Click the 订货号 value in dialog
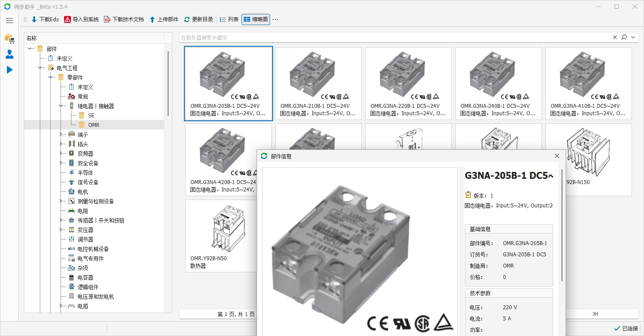Screen dimensions: 644x336 point(525,255)
